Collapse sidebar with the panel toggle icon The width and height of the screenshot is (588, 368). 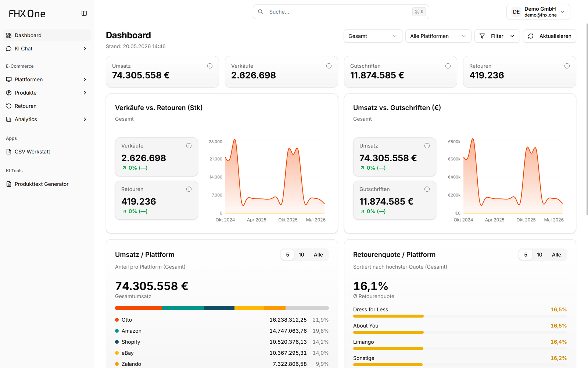84,13
